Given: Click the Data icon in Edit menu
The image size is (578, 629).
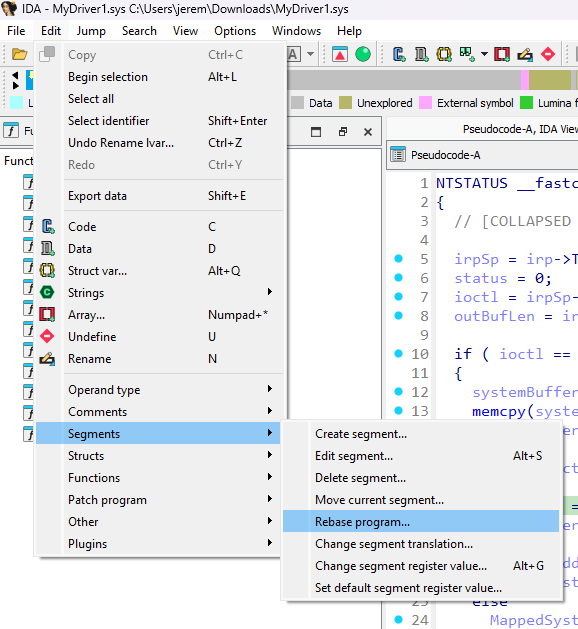Looking at the screenshot, I should tap(47, 249).
